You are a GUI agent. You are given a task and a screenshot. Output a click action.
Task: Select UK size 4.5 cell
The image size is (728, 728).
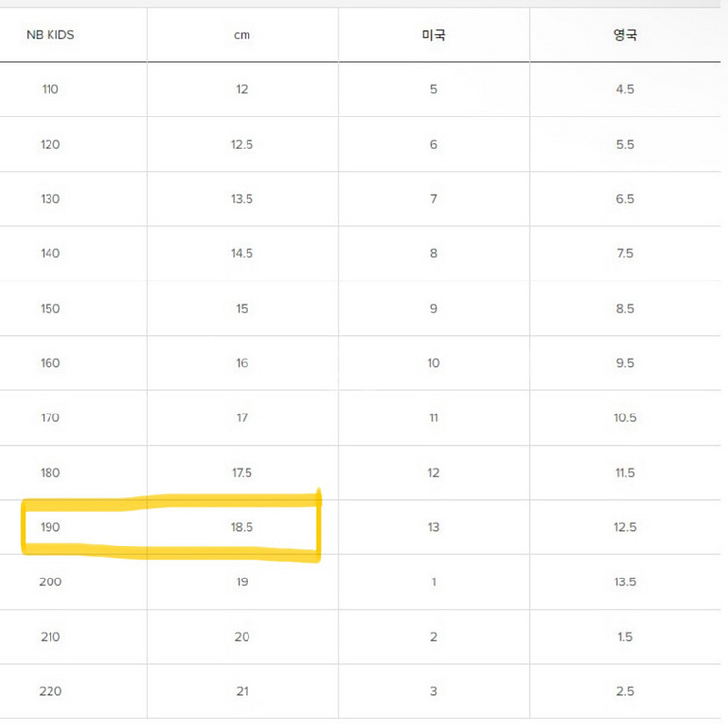[625, 89]
